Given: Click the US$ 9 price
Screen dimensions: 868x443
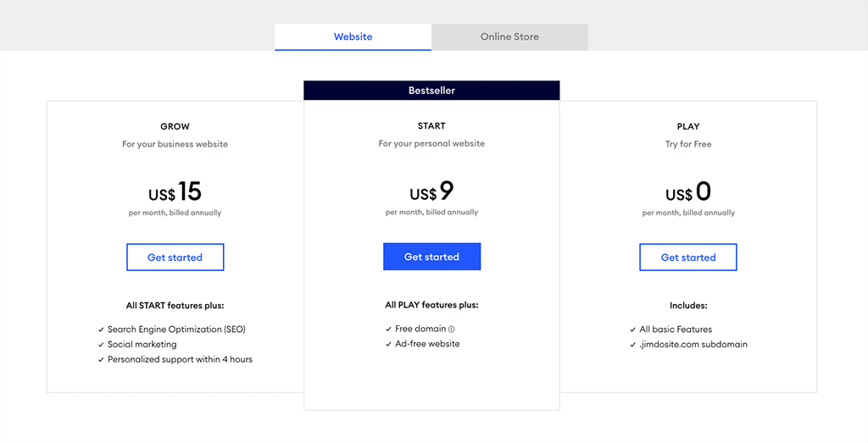Looking at the screenshot, I should (431, 191).
